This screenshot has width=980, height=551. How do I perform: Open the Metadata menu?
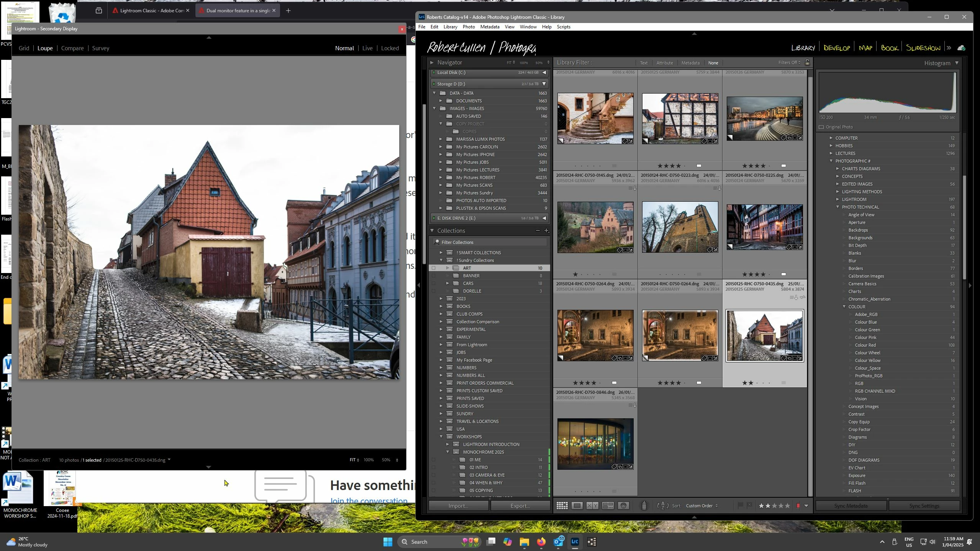tap(490, 27)
